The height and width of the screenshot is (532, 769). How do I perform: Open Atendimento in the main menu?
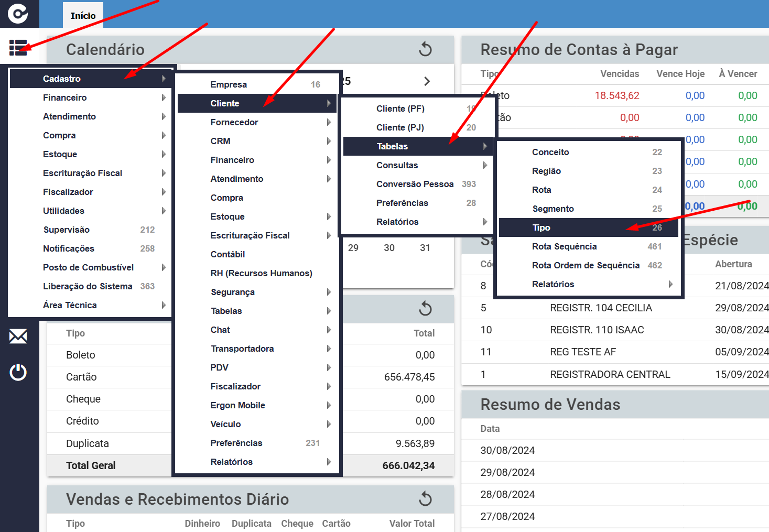(91, 116)
